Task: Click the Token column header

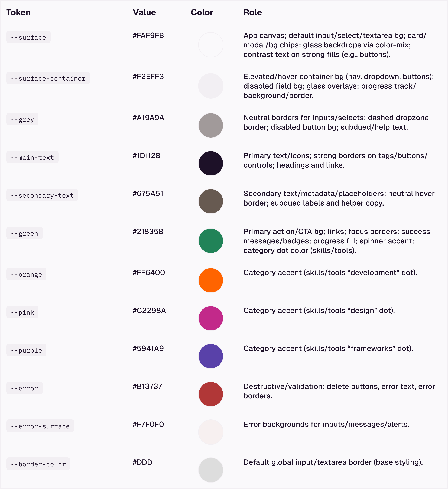Action: [18, 12]
